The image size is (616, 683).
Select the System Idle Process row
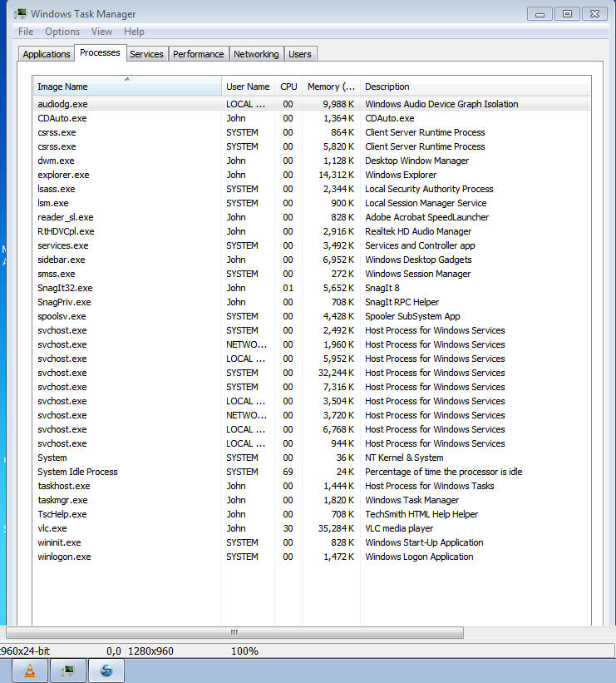click(312, 472)
